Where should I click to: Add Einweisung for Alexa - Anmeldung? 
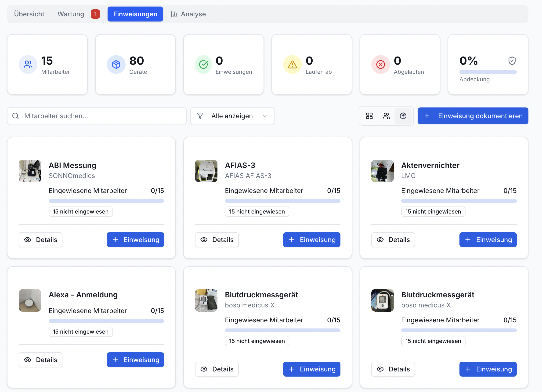pyautogui.click(x=136, y=360)
